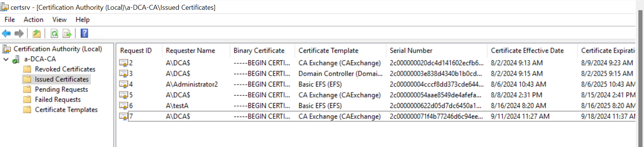Image resolution: width=644 pixels, height=147 pixels.
Task: Open the Help toolbar icon
Action: 85,33
